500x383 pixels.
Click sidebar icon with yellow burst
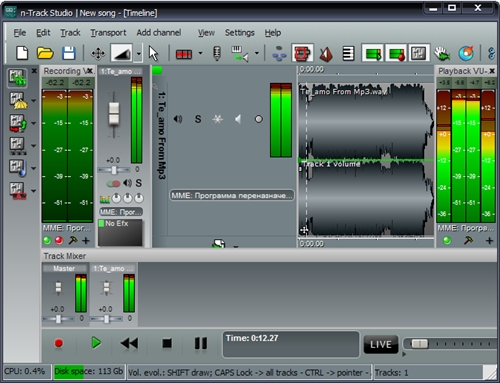tap(18, 100)
